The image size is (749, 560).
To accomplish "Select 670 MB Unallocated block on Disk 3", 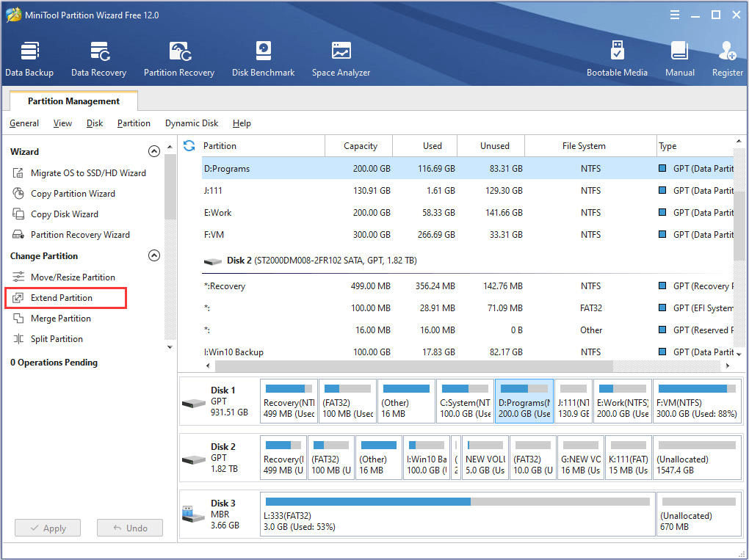I will (x=699, y=514).
